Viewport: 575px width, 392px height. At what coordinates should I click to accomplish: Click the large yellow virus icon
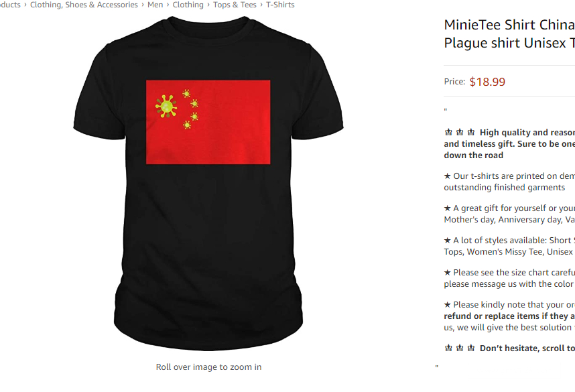coord(166,107)
